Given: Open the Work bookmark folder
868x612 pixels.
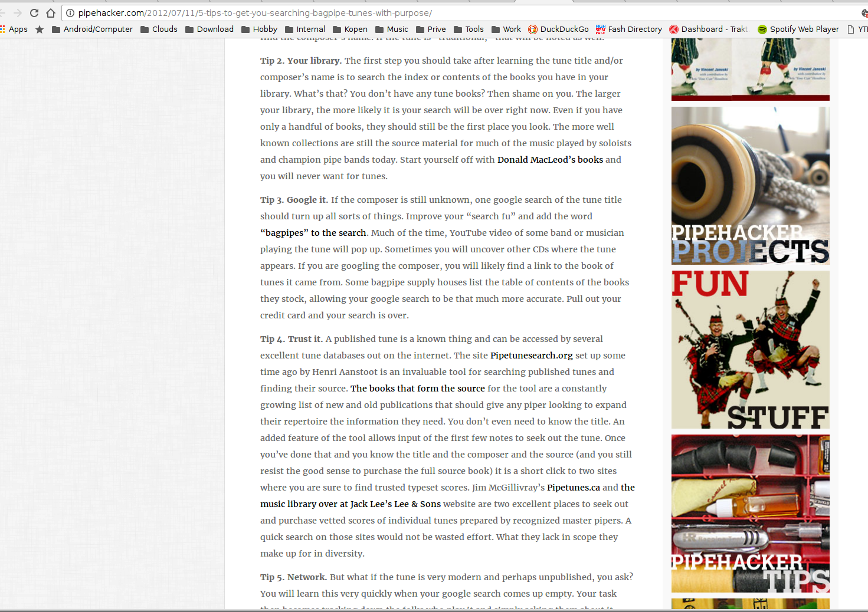Looking at the screenshot, I should (506, 29).
